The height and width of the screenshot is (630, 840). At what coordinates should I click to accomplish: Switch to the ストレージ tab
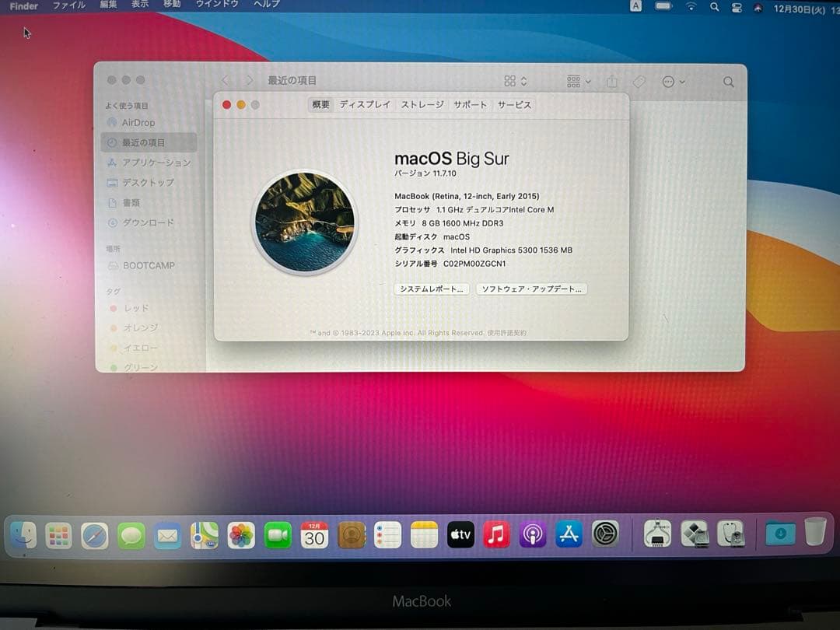point(422,104)
